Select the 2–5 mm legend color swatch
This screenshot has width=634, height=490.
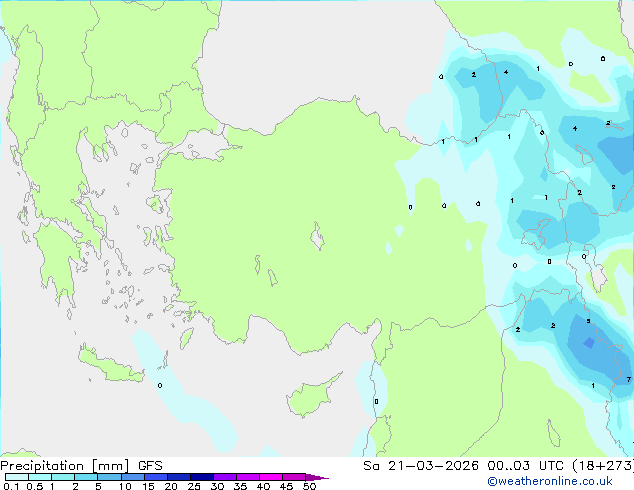(x=86, y=477)
